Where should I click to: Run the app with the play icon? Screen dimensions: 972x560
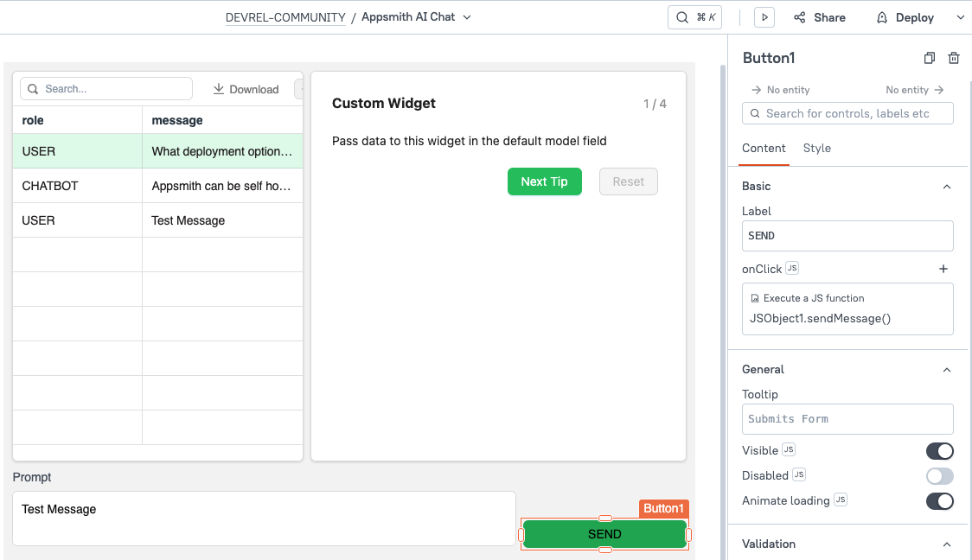764,16
